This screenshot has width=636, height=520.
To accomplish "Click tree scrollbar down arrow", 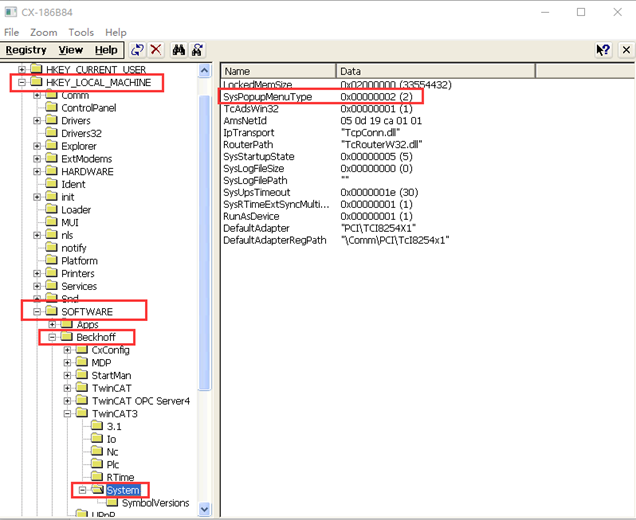I will click(x=204, y=509).
